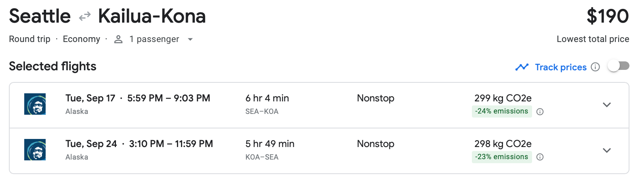The image size is (644, 185).
Task: Click the Kailua-Kona destination heading
Action: coord(152,17)
